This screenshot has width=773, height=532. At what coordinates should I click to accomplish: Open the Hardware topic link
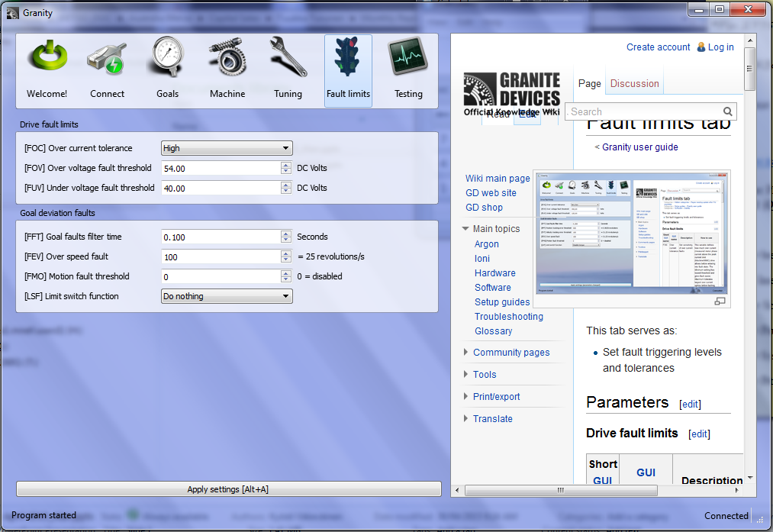pyautogui.click(x=495, y=273)
